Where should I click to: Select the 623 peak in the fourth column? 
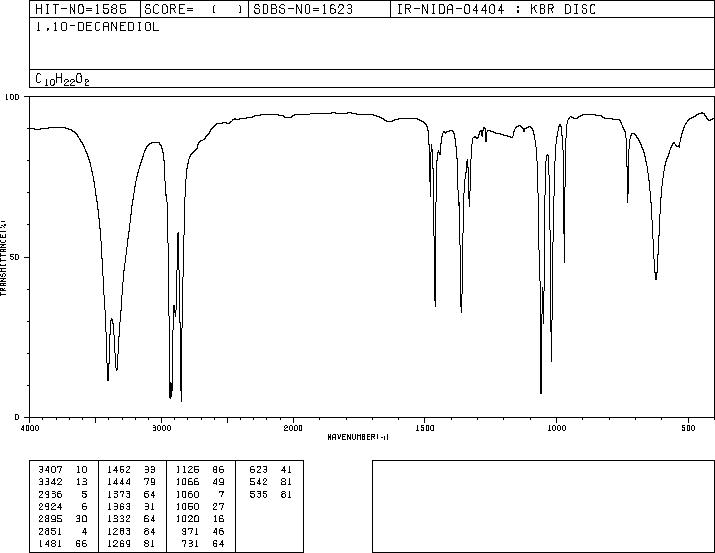pos(259,470)
